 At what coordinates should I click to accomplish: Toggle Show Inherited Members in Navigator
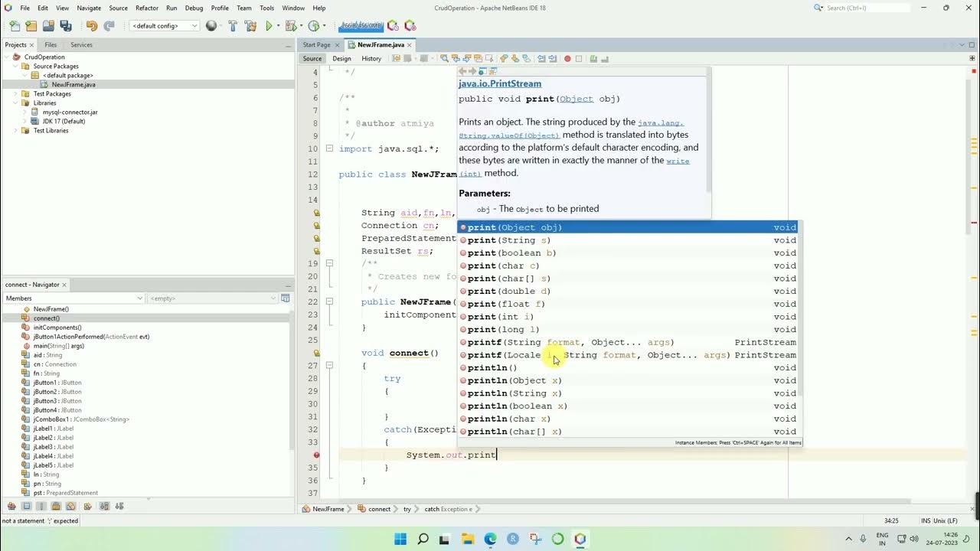coord(11,506)
